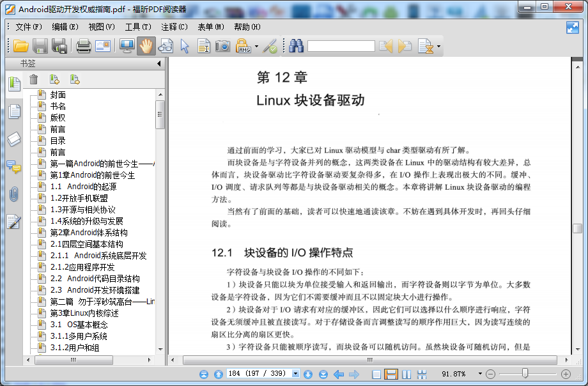Select continuous page layout mode
The image size is (588, 386).
(391, 374)
